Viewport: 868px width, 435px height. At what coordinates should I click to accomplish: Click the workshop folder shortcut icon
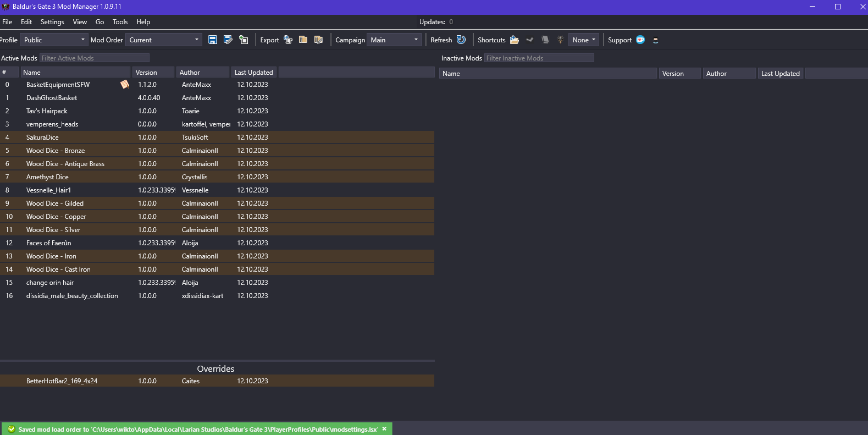(x=530, y=40)
